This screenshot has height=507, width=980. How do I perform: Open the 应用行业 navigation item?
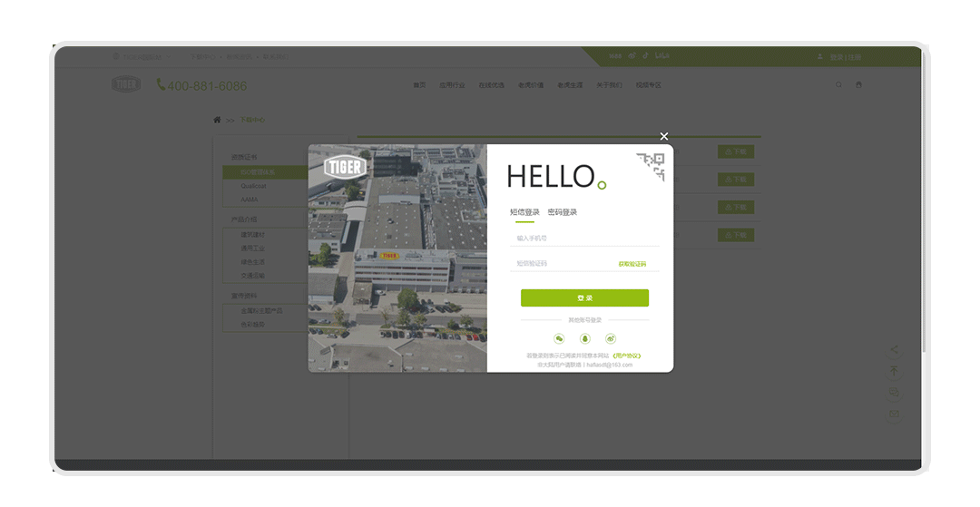point(452,85)
